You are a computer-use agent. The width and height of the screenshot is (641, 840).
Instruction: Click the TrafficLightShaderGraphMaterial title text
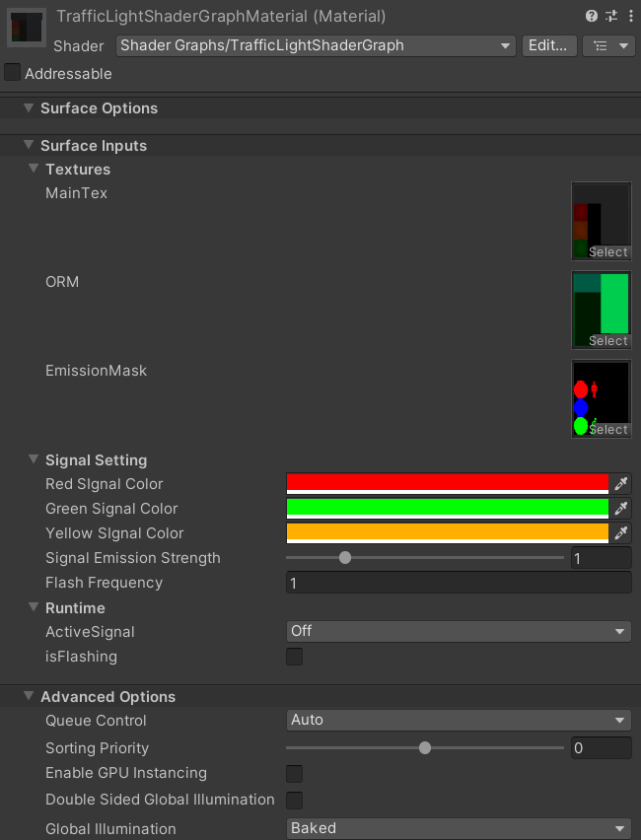coord(221,17)
